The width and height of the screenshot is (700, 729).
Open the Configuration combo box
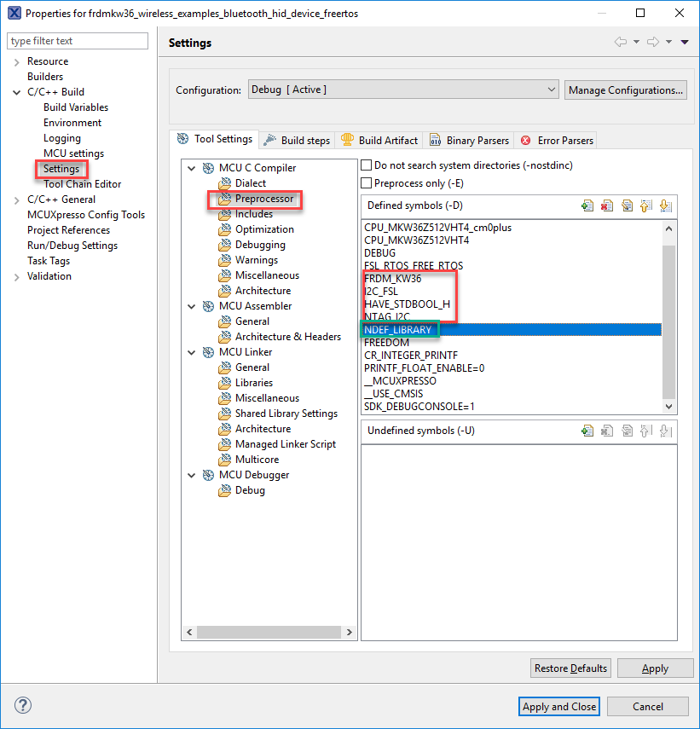pos(403,90)
